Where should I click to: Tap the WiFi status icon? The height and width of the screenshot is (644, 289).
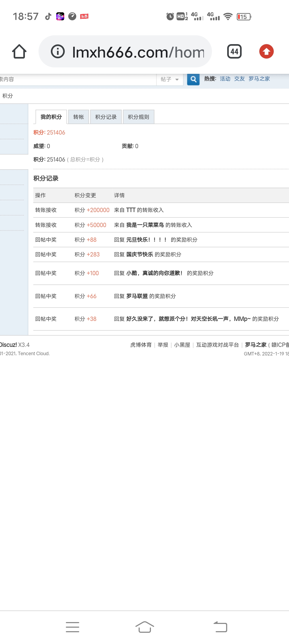pyautogui.click(x=228, y=17)
